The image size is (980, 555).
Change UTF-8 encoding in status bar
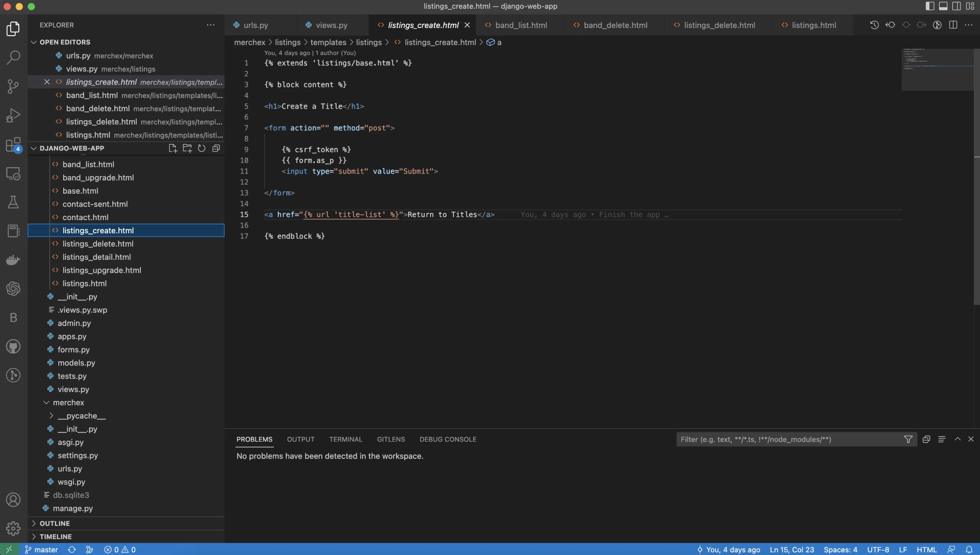click(878, 550)
